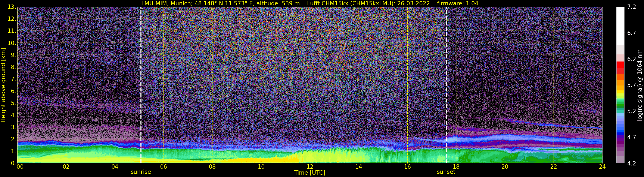Click the "Height above ground [km]" axis label
This screenshot has width=644, height=177.
tap(3, 85)
